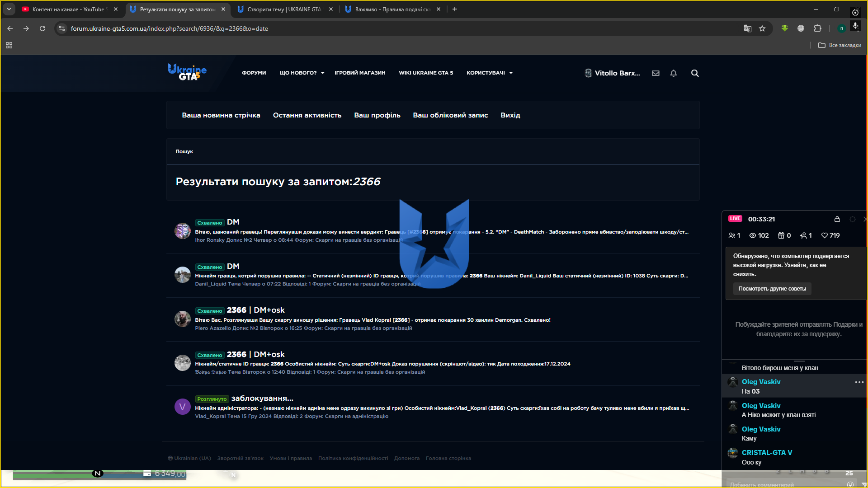Click 'Вихід' to log out

(510, 115)
